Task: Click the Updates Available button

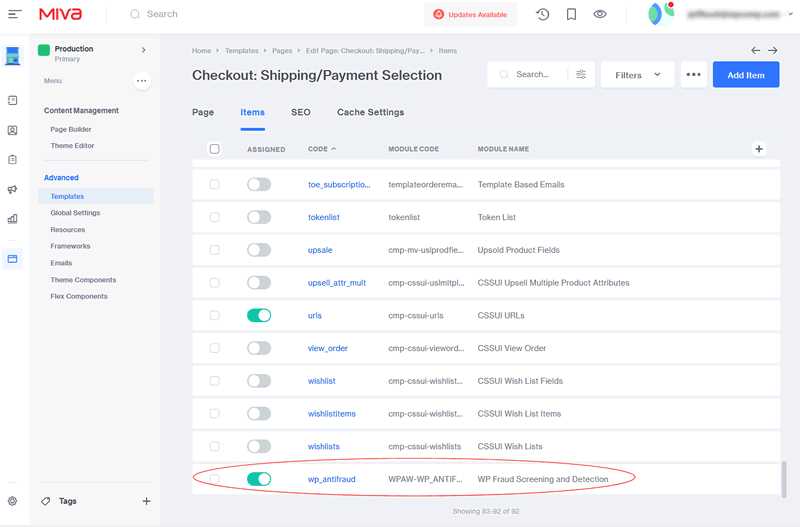Action: [470, 14]
